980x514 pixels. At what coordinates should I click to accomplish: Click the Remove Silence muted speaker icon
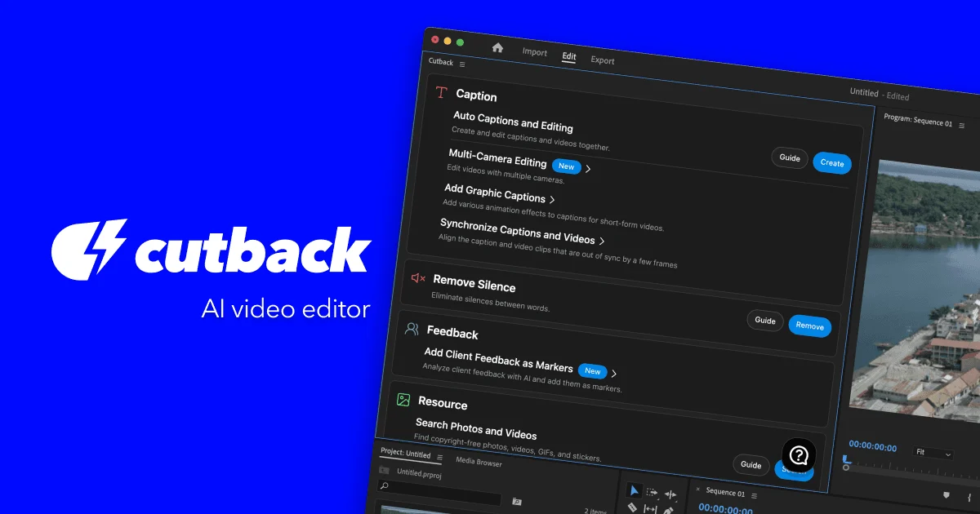418,278
